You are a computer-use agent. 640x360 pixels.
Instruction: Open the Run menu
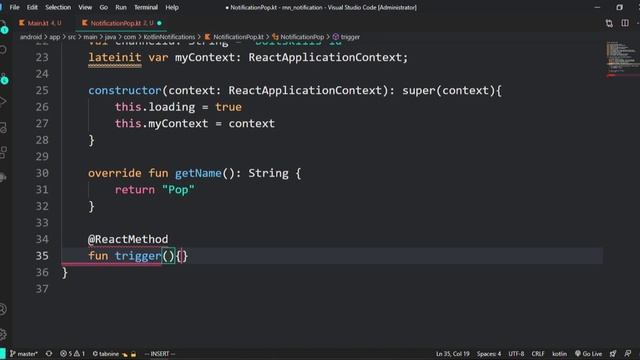[121, 7]
